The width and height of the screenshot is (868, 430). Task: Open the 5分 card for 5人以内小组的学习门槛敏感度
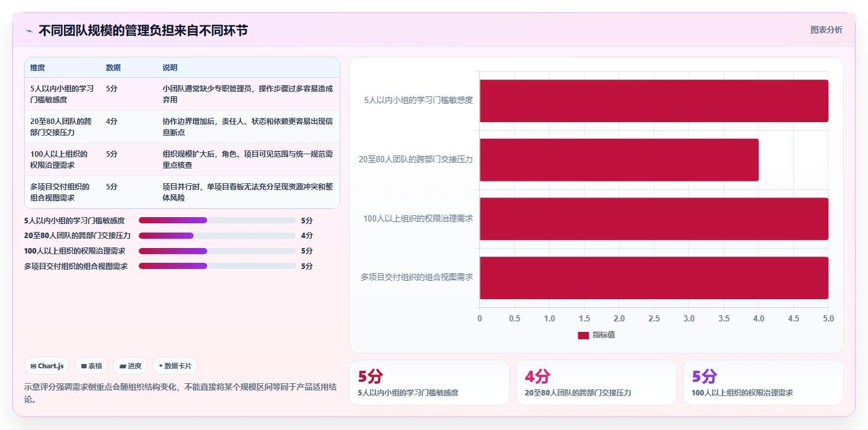429,382
